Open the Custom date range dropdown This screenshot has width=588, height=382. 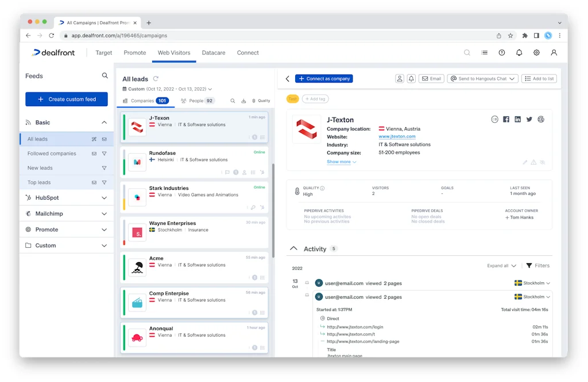167,89
